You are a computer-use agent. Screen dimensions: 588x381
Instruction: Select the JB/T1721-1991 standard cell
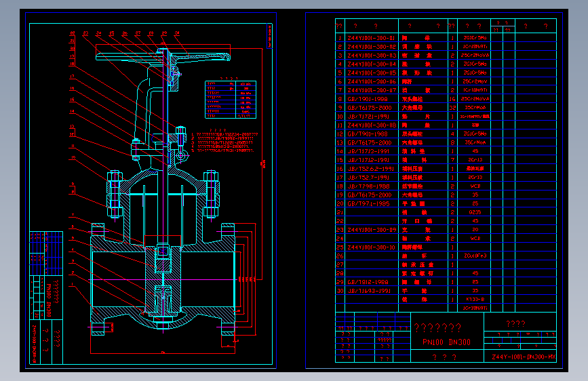[x=368, y=117]
